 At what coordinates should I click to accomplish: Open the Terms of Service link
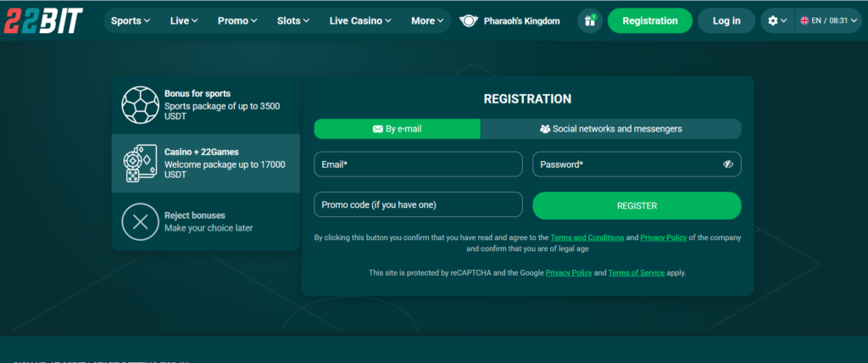[x=637, y=272]
